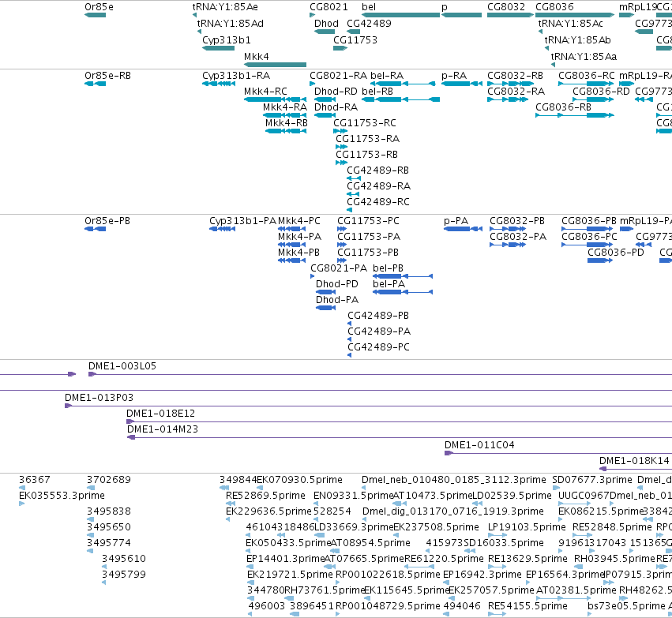Screen dimensions: 672x618
Task: Select Dmel_dig_013170_0716_1919.3prime label
Action: [x=453, y=511]
